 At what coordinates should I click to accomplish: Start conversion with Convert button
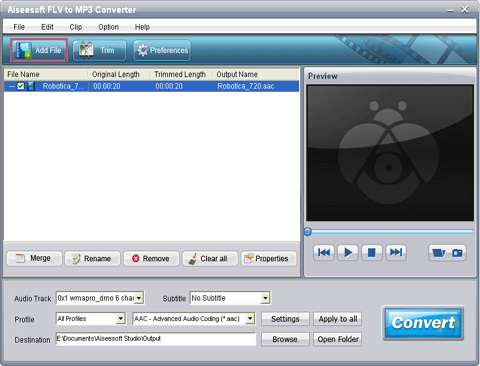(x=423, y=323)
